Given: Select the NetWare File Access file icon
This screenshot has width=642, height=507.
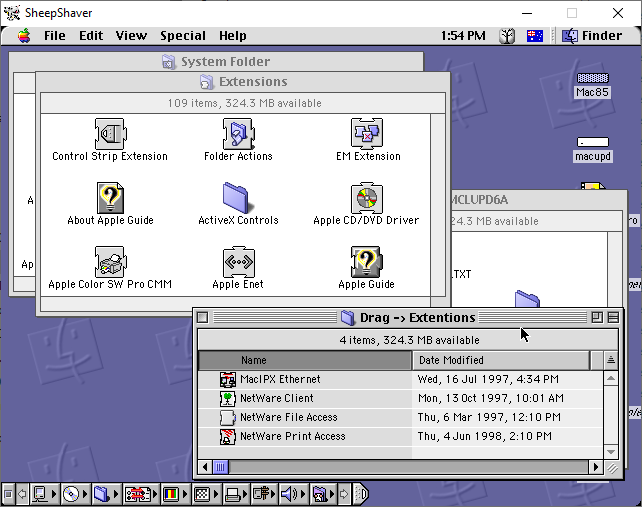Looking at the screenshot, I should coord(228,417).
